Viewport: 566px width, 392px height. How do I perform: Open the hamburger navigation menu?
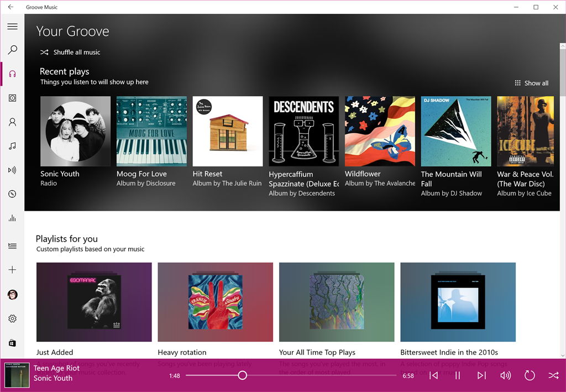(12, 27)
